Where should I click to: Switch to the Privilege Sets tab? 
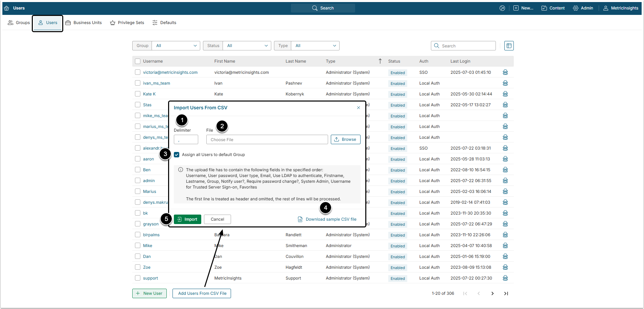pyautogui.click(x=127, y=23)
